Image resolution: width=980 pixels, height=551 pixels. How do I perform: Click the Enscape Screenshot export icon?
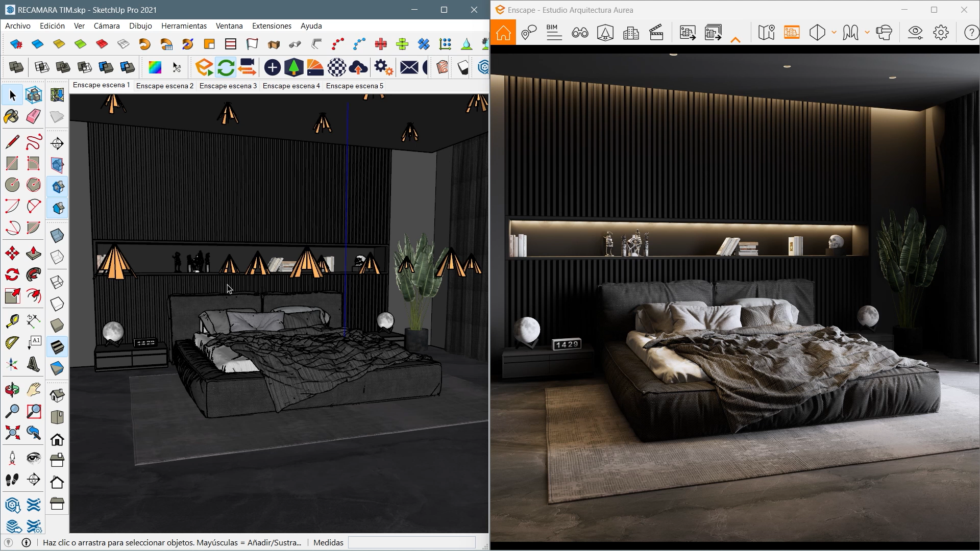coord(687,33)
